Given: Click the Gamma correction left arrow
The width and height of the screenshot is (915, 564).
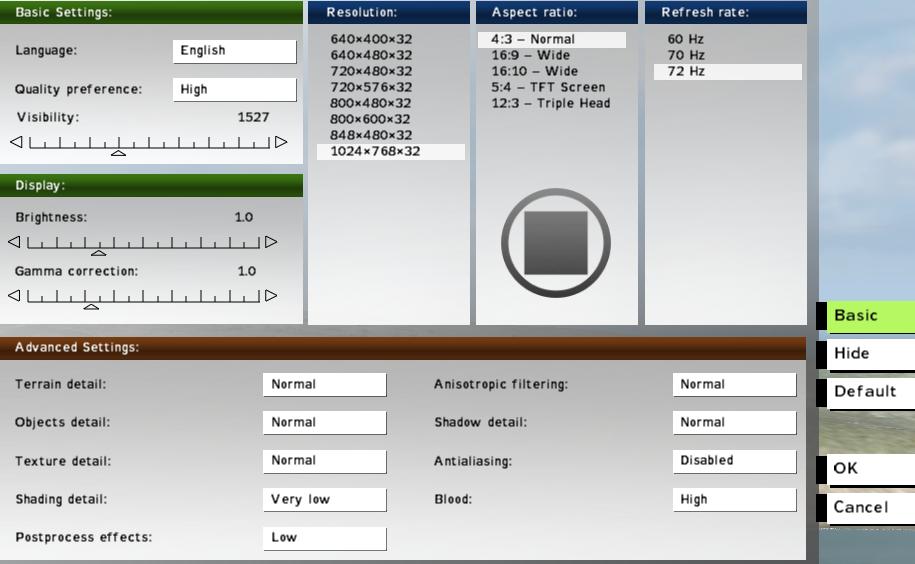Looking at the screenshot, I should [15, 296].
